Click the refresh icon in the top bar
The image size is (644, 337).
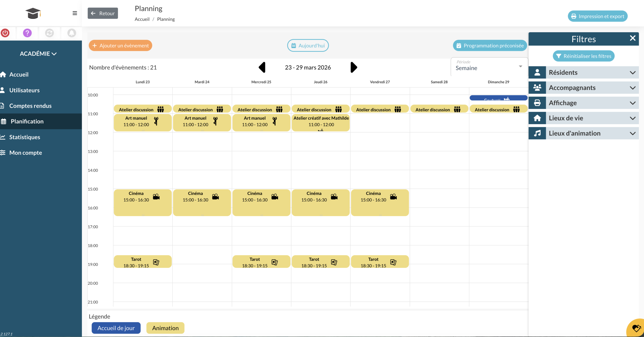pos(49,33)
